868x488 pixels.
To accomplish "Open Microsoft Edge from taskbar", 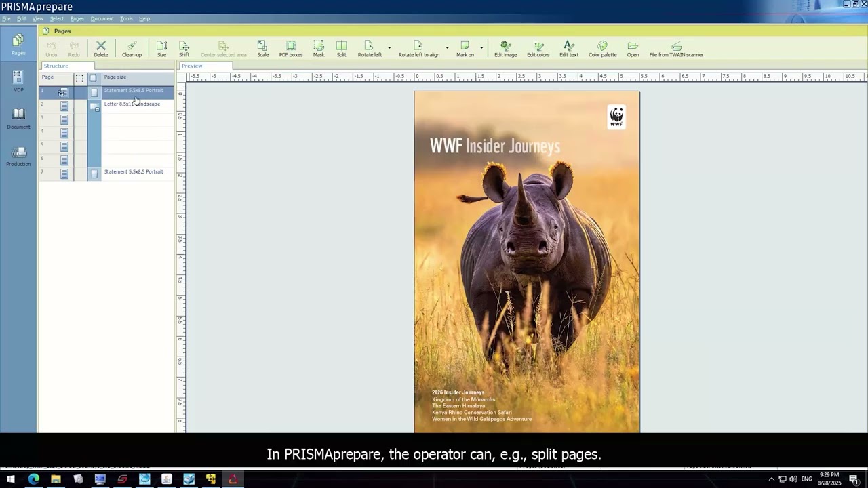I will [34, 479].
